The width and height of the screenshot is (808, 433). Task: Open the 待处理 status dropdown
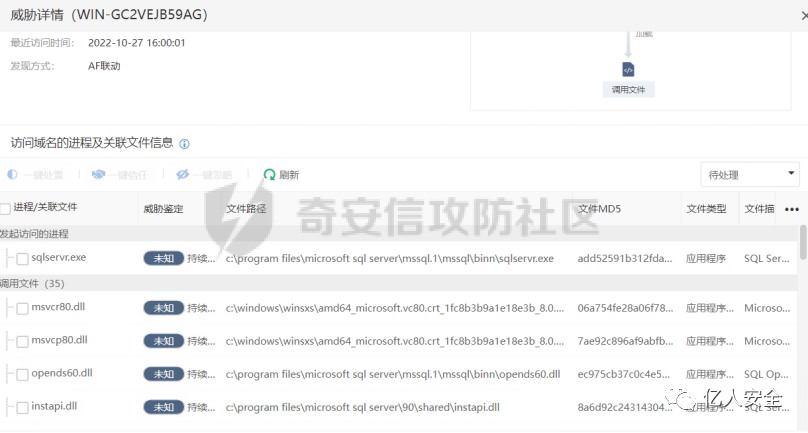(x=750, y=175)
